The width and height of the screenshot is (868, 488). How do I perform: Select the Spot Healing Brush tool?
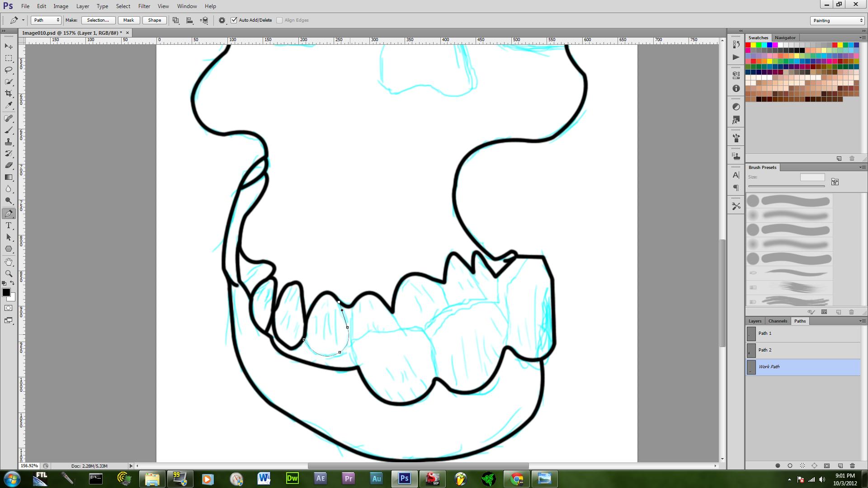pos(9,118)
